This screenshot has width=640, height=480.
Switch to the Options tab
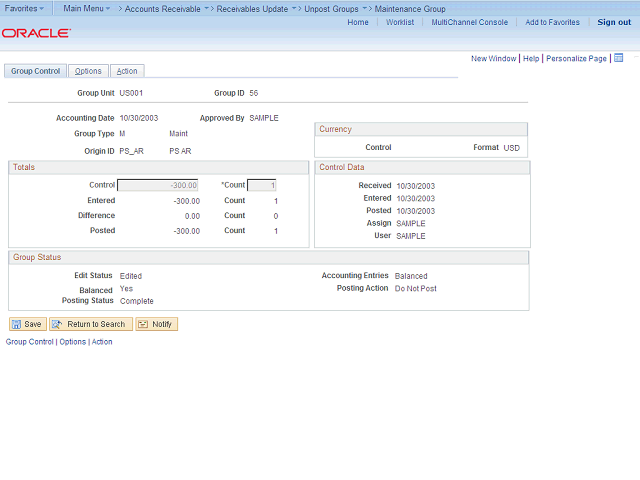point(88,71)
